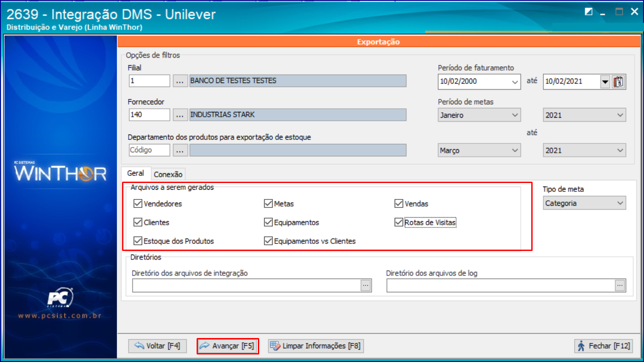Switch to the Geral tab
The image size is (644, 362).
(x=135, y=173)
